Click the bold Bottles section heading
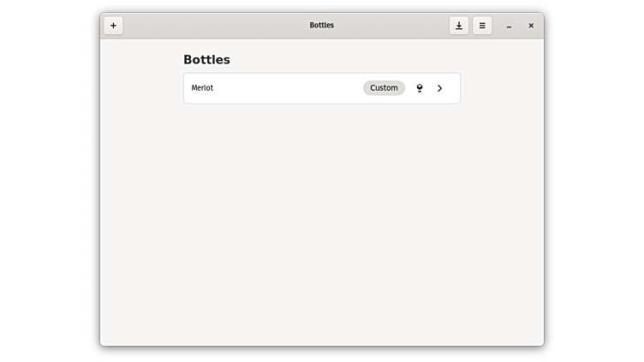The height and width of the screenshot is (362, 644). click(206, 60)
